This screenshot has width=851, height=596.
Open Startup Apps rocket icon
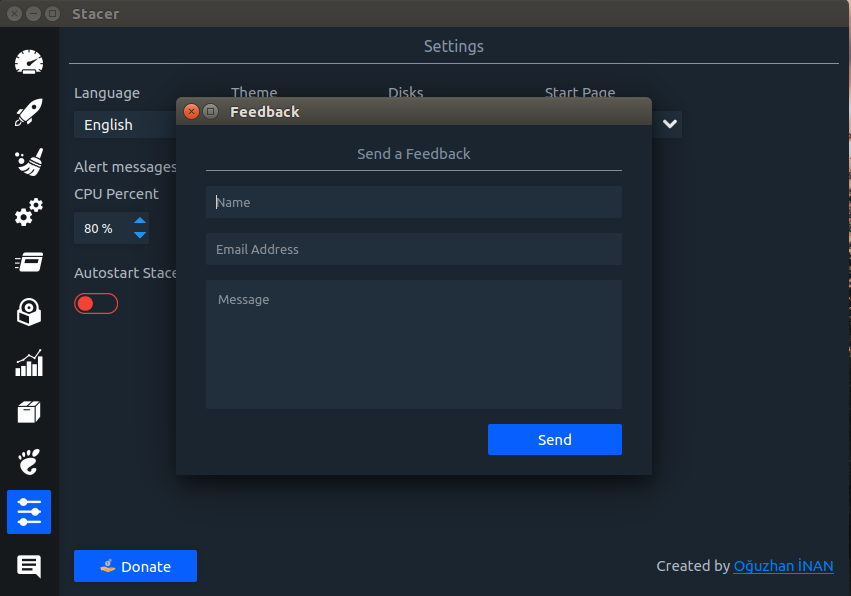[x=29, y=112]
